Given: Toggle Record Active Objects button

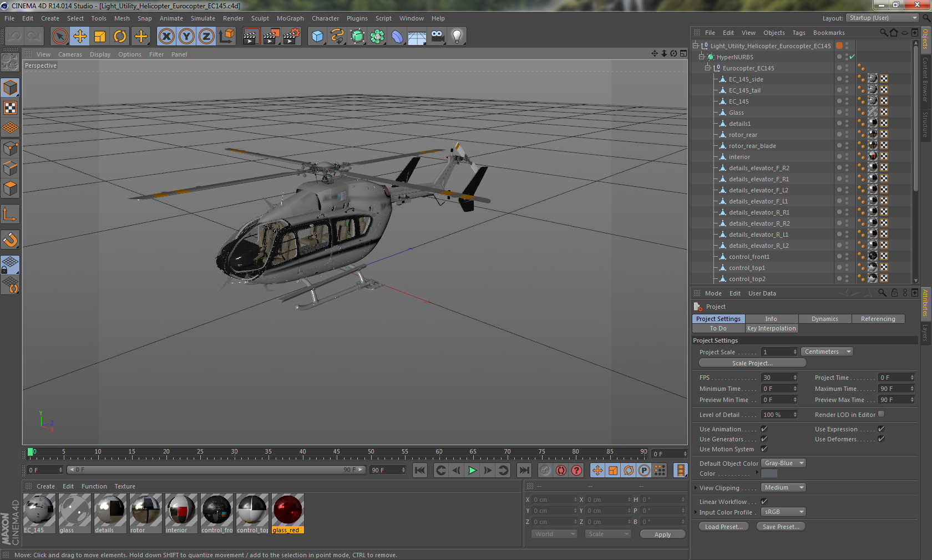Looking at the screenshot, I should click(x=561, y=470).
